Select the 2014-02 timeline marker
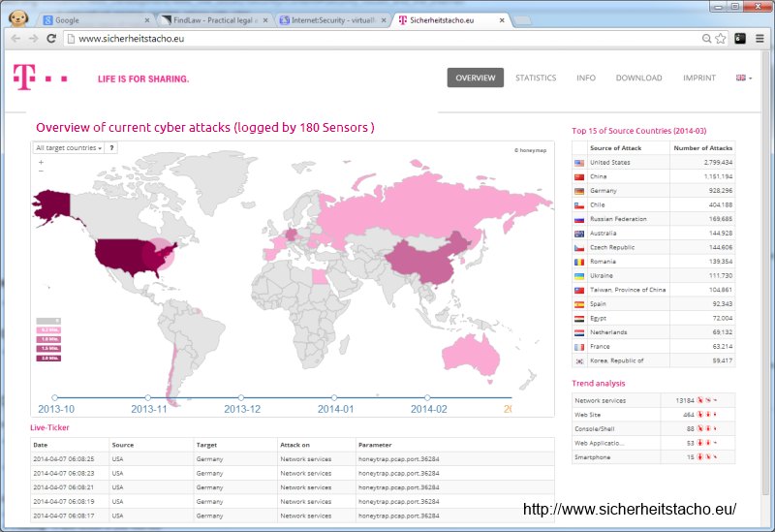Viewport: 775px width, 532px height. (427, 397)
